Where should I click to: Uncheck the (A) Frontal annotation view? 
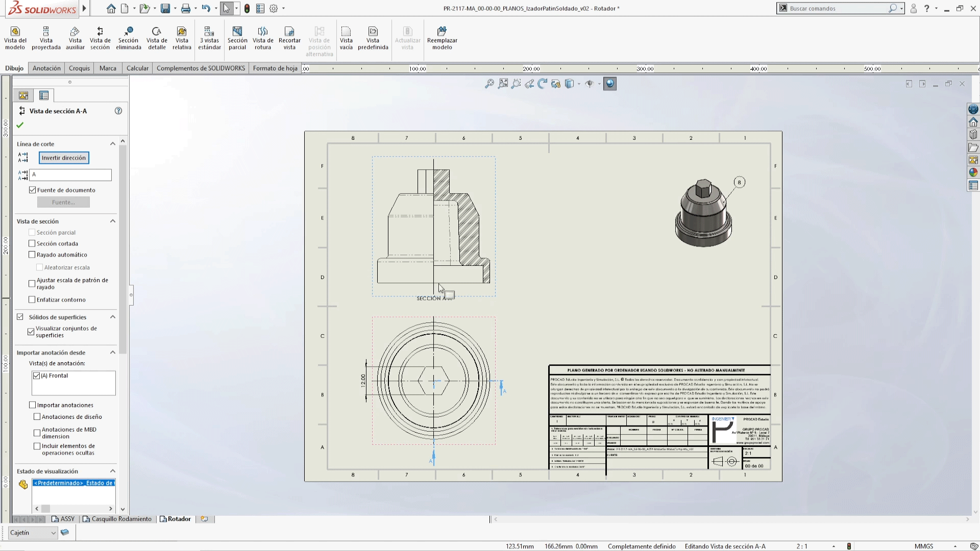pyautogui.click(x=37, y=375)
